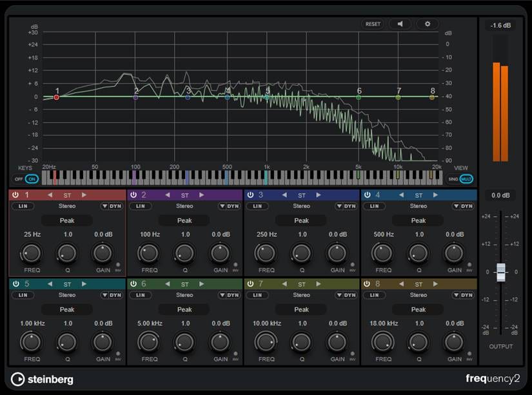Viewport: 532px width, 395px height.
Task: Click the 0.0 dB output value field
Action: 500,196
